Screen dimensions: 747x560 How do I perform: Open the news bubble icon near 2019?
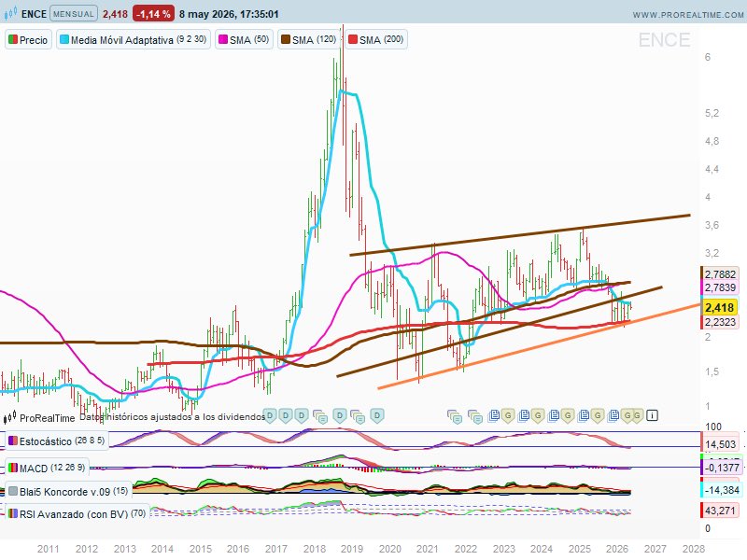pos(358,416)
